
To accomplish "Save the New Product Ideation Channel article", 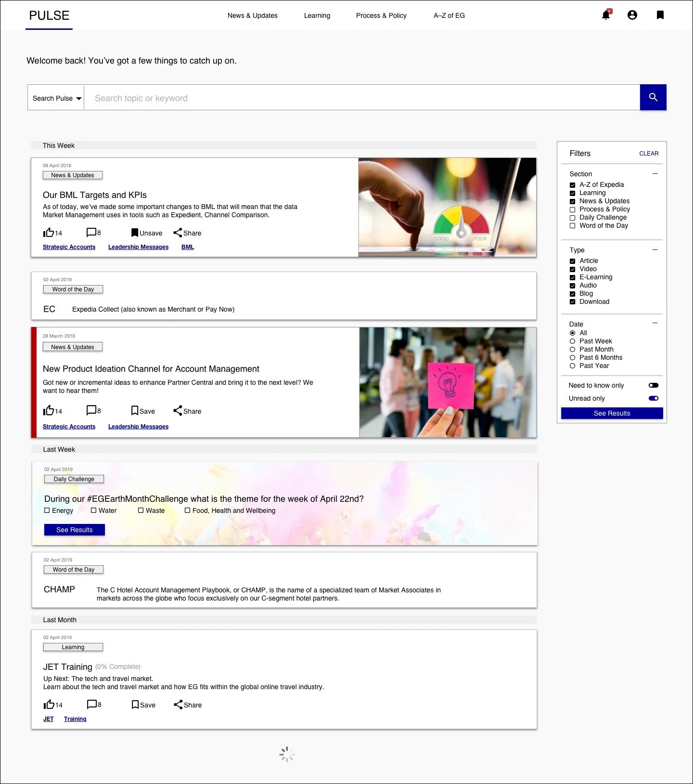I will tap(143, 411).
